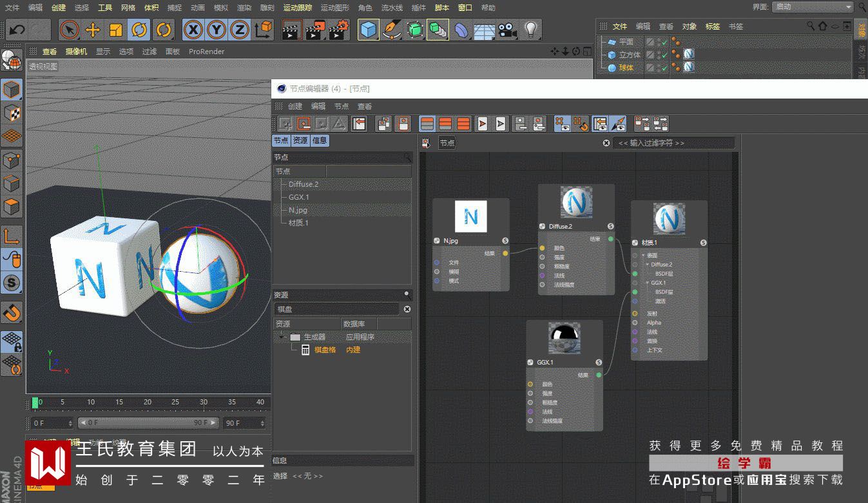Click the green timeline playhead at frame 0

[x=35, y=403]
